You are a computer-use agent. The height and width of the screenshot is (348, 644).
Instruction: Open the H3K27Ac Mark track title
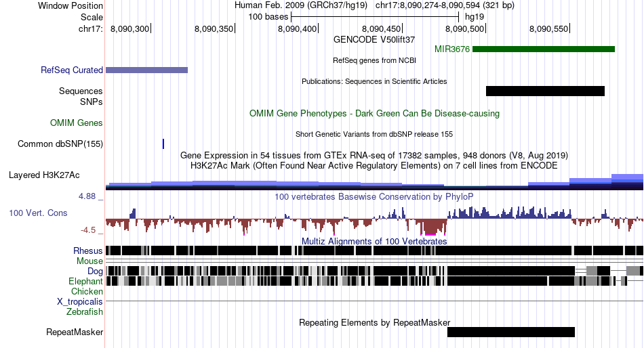pos(374,166)
